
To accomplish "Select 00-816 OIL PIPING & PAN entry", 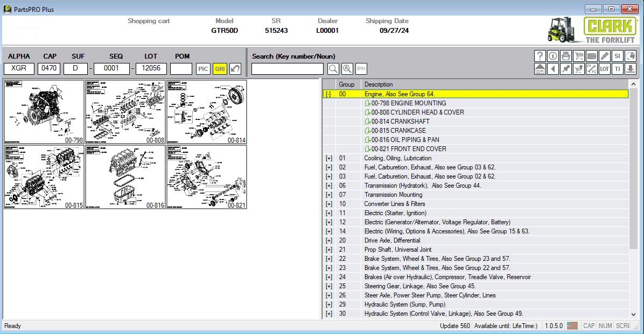I will click(405, 140).
